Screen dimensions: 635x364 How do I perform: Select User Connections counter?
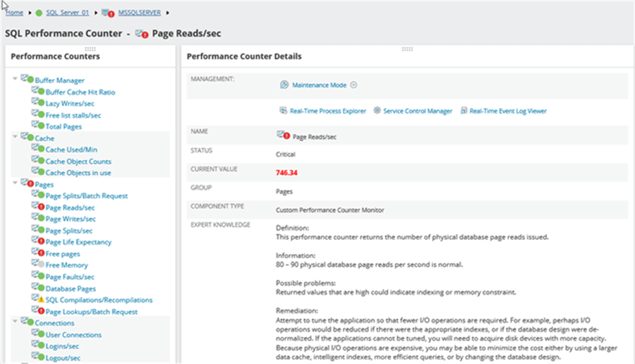[73, 334]
